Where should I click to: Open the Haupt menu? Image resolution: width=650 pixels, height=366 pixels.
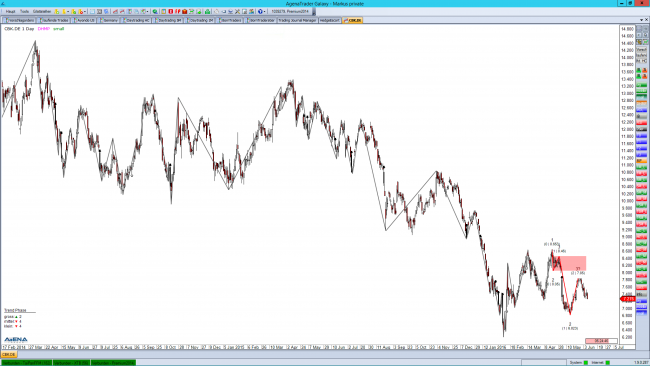coord(10,11)
